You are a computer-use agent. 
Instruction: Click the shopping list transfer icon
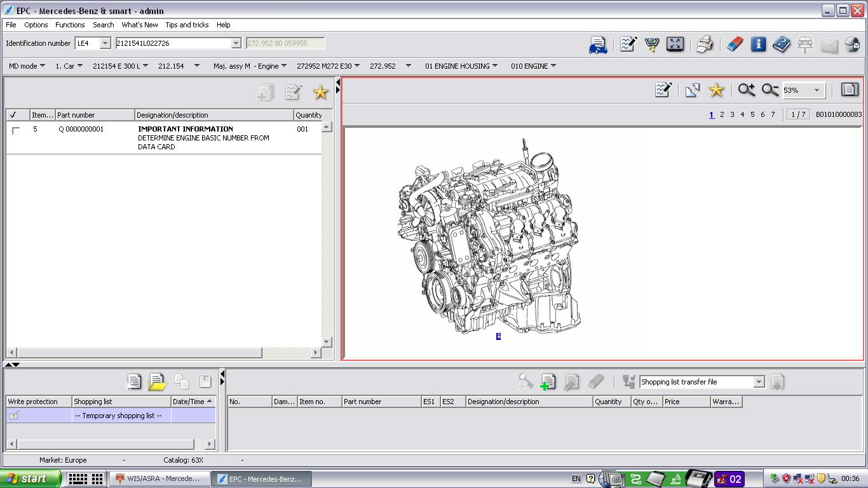[x=628, y=382]
